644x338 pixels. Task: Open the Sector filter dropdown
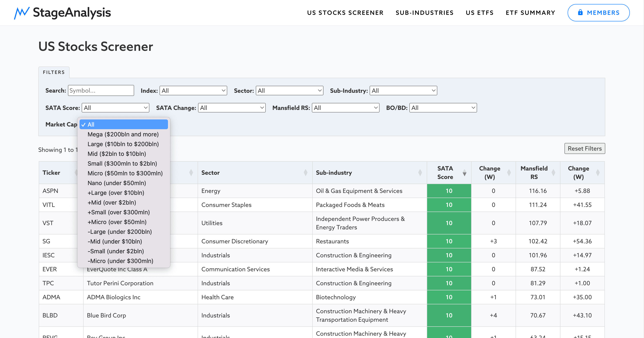pyautogui.click(x=289, y=91)
